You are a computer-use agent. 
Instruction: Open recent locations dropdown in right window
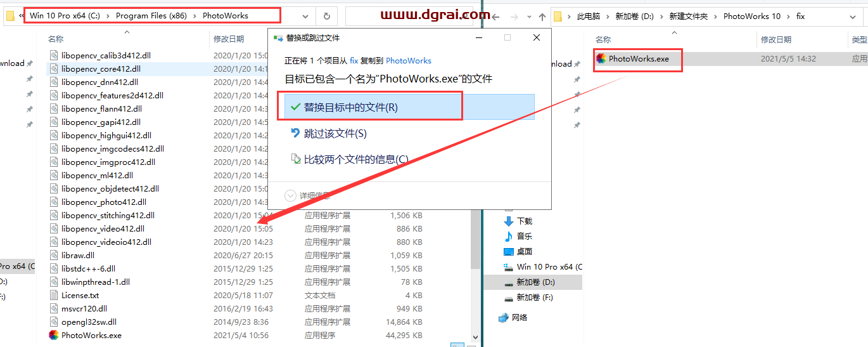528,17
